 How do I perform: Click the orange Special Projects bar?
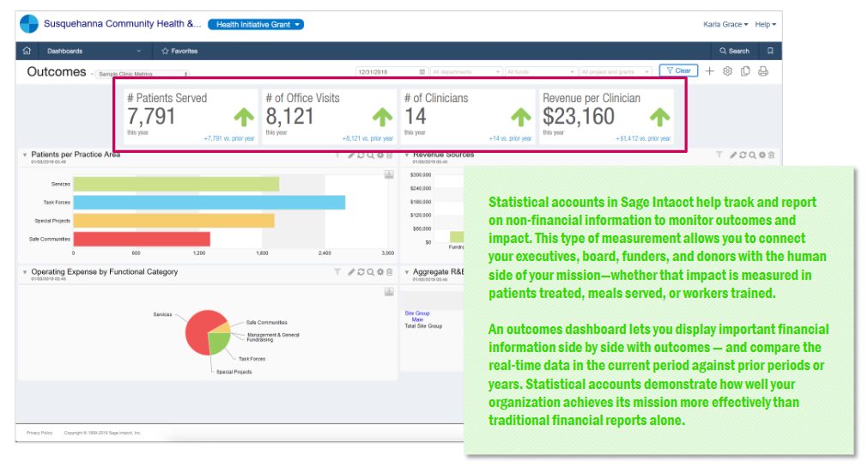click(x=173, y=221)
